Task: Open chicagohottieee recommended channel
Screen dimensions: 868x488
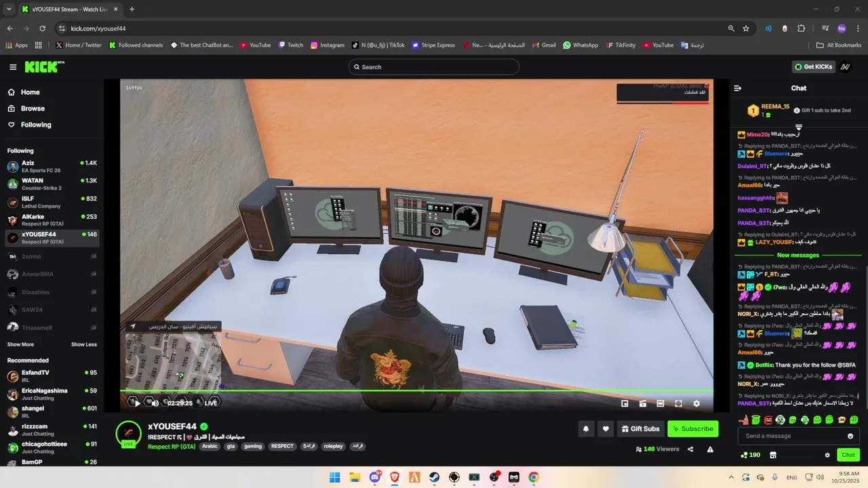Action: tap(52, 447)
